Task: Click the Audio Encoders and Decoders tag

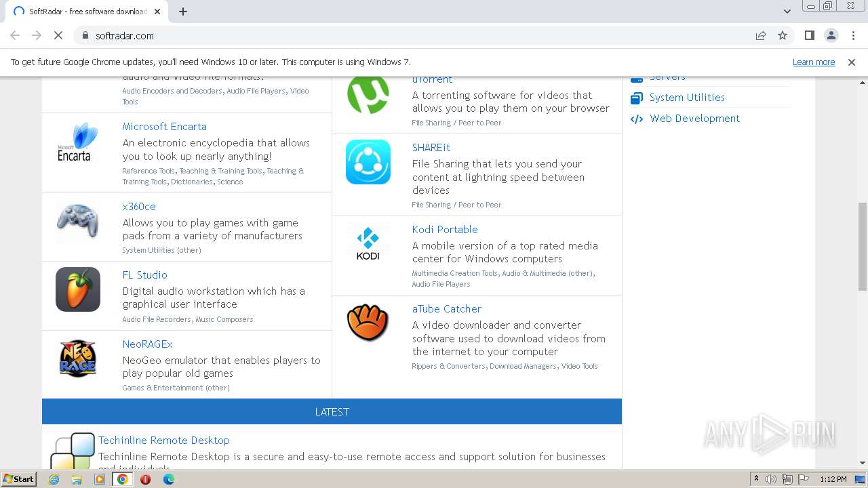Action: coord(172,91)
